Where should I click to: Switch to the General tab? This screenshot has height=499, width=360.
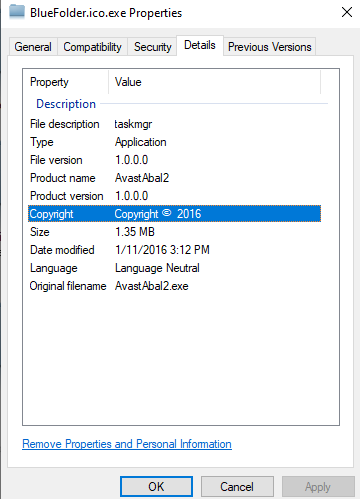pyautogui.click(x=33, y=47)
